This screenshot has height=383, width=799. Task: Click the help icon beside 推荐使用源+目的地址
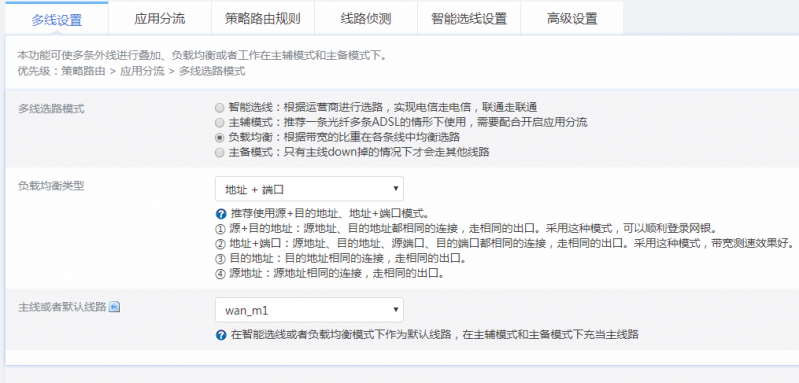coord(221,213)
